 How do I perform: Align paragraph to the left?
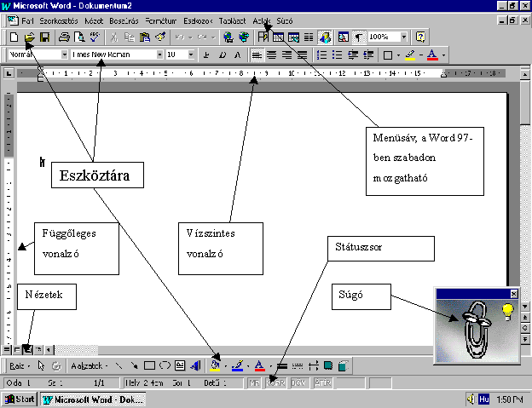[257, 55]
